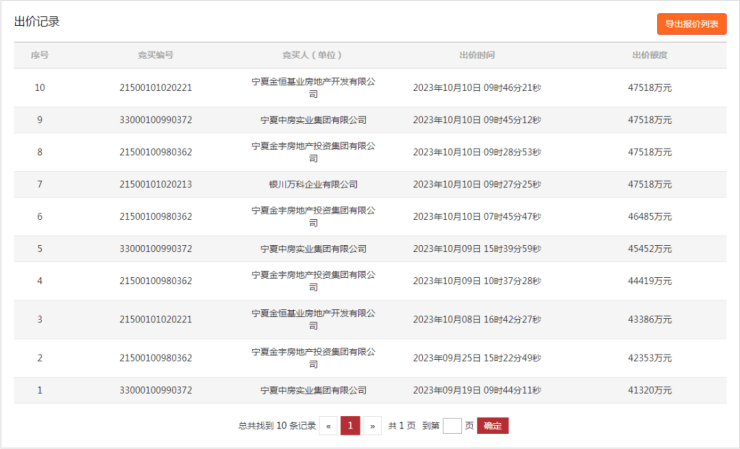The width and height of the screenshot is (740, 449).
Task: Select time 16时42分27秒 cell
Action: click(x=477, y=320)
